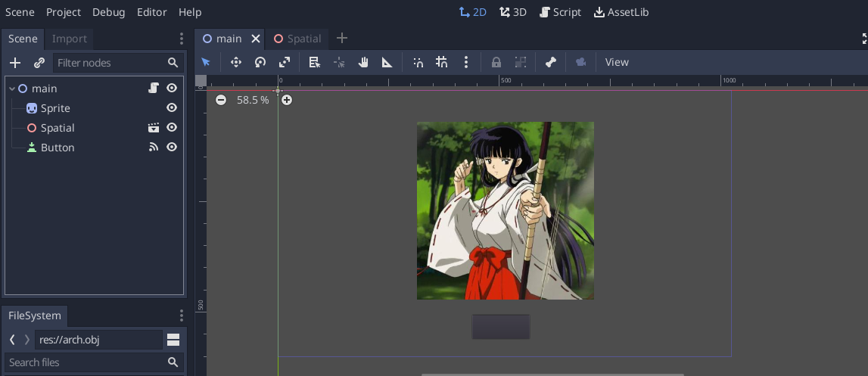Switch to the Import dock tab
Image resolution: width=868 pixels, height=376 pixels.
pyautogui.click(x=69, y=39)
